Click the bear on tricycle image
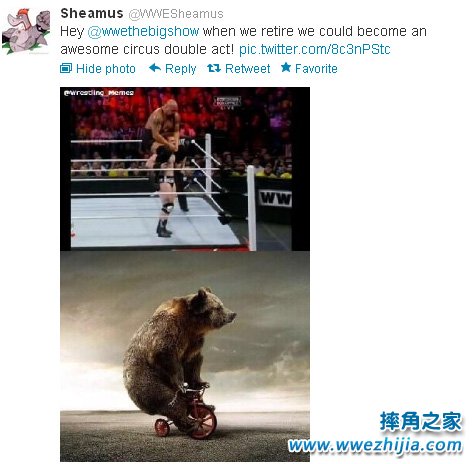The height and width of the screenshot is (464, 472). point(185,356)
